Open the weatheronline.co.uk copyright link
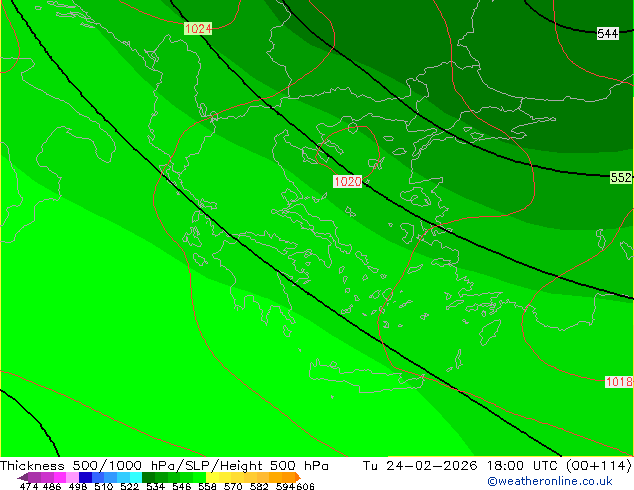Image resolution: width=634 pixels, height=490 pixels. 550,481
